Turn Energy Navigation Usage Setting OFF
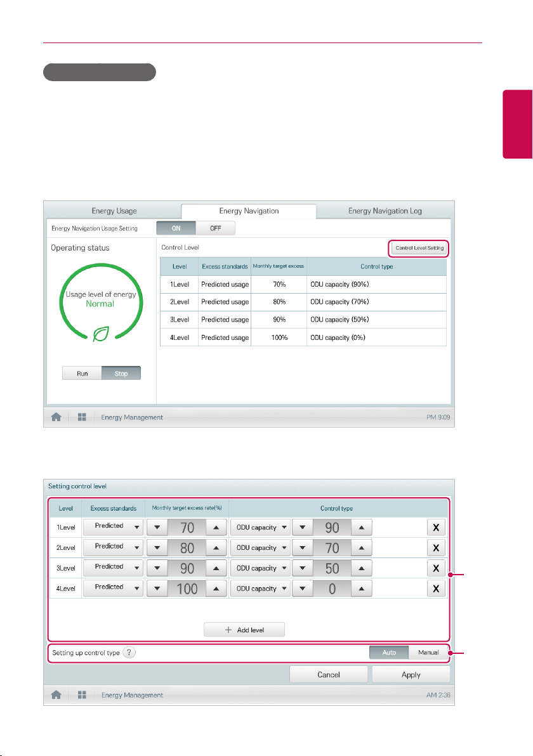Screen dimensions: 533x756 pyautogui.click(x=216, y=228)
